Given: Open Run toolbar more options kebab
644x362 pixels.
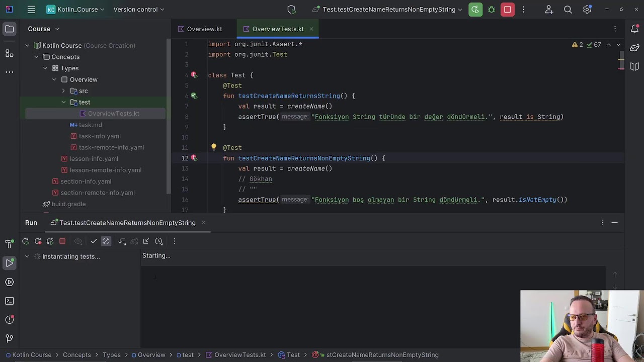Looking at the screenshot, I should point(174,241).
